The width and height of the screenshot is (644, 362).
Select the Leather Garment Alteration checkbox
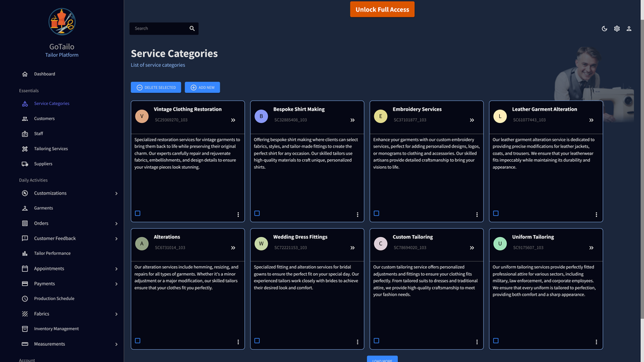[496, 213]
